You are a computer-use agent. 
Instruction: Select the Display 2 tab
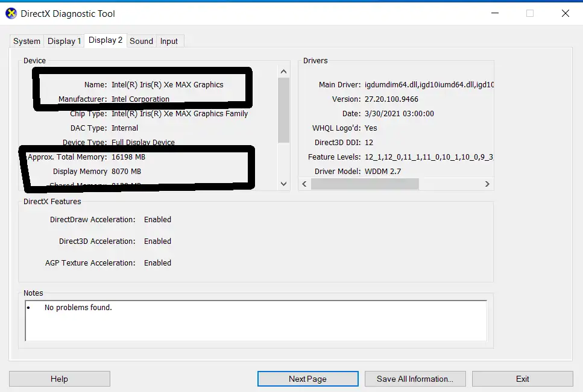pos(106,40)
